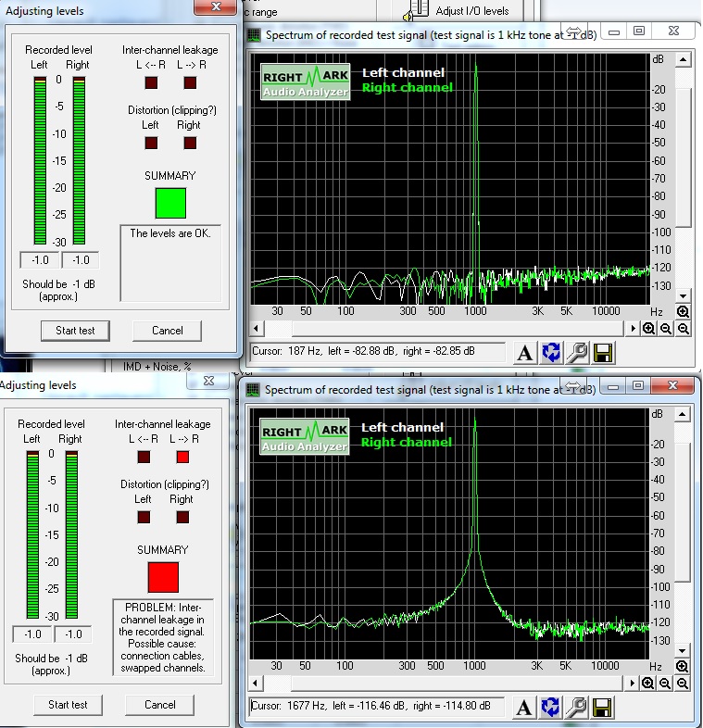Click L-->R leakage indicator in 'levels are OK' dialog
Image resolution: width=703 pixels, height=728 pixels.
tap(190, 82)
